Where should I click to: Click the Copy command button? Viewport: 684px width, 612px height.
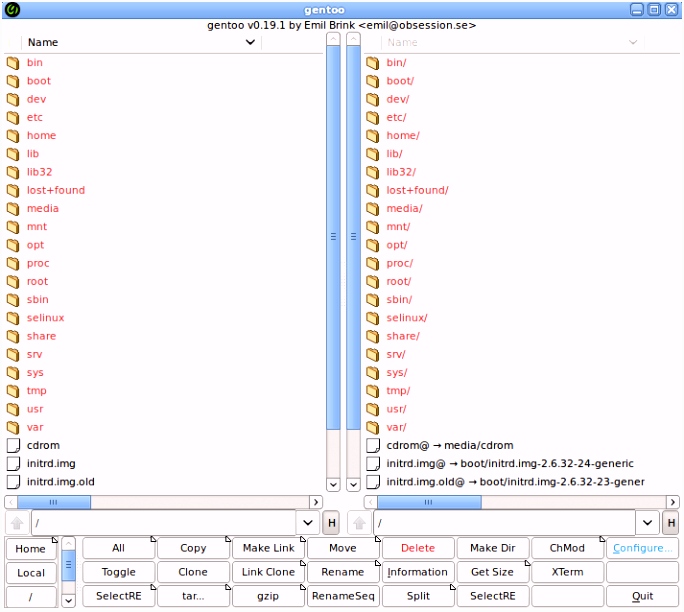[x=193, y=548]
